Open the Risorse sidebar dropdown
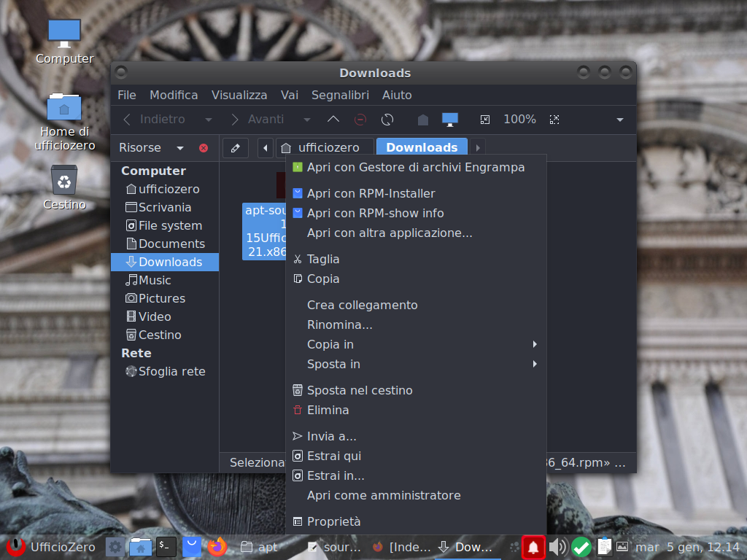The width and height of the screenshot is (747, 560). click(x=180, y=148)
